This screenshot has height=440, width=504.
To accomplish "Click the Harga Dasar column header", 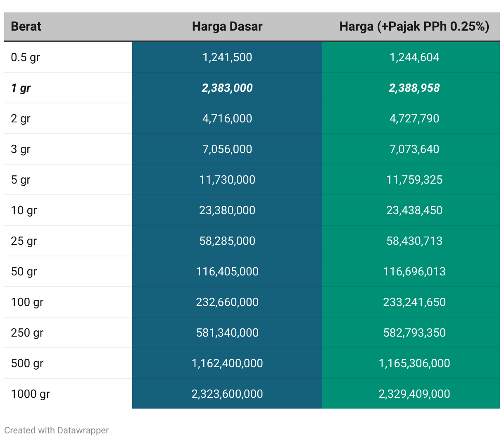I will pyautogui.click(x=227, y=26).
